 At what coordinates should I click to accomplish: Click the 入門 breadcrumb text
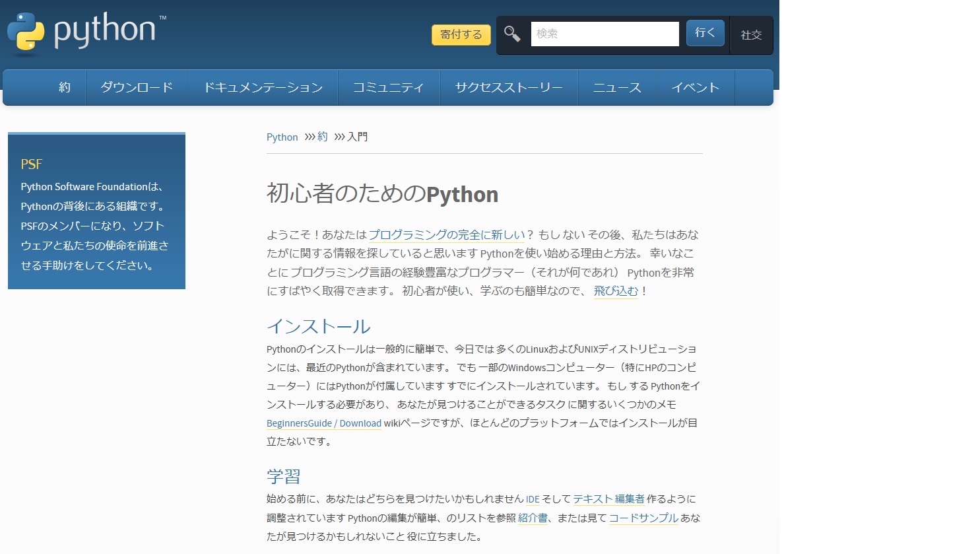tap(358, 137)
